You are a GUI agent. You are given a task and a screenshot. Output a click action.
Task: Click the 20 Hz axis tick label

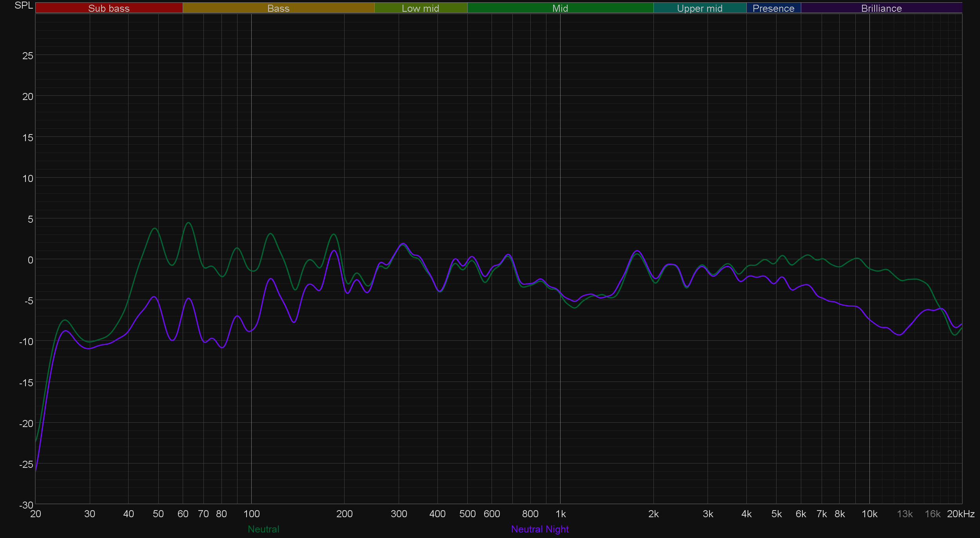(x=35, y=514)
